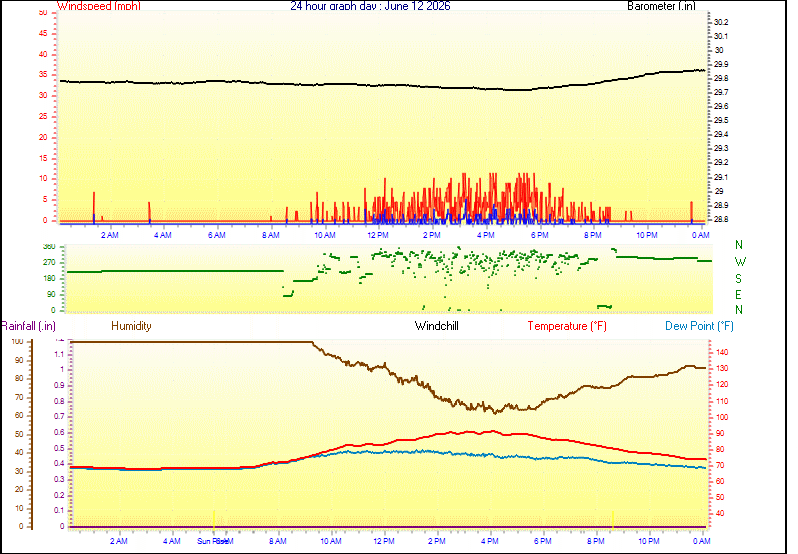The height and width of the screenshot is (554, 798).
Task: Click the sunrise yellow marker line
Action: pyautogui.click(x=214, y=519)
